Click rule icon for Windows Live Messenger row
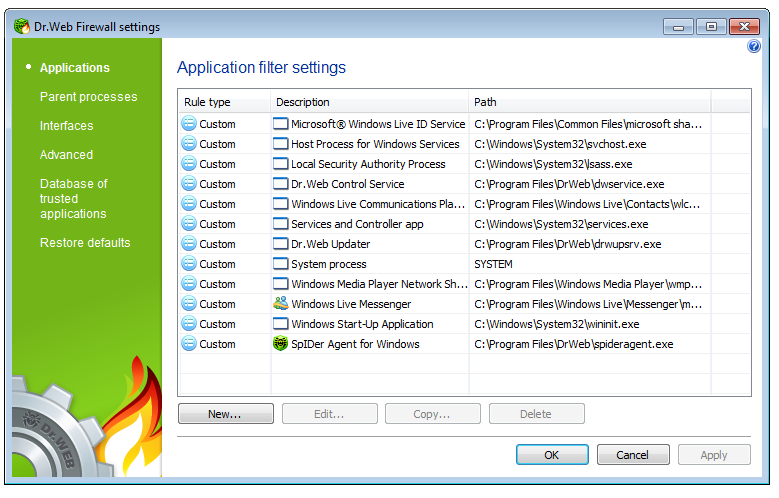 [x=189, y=303]
